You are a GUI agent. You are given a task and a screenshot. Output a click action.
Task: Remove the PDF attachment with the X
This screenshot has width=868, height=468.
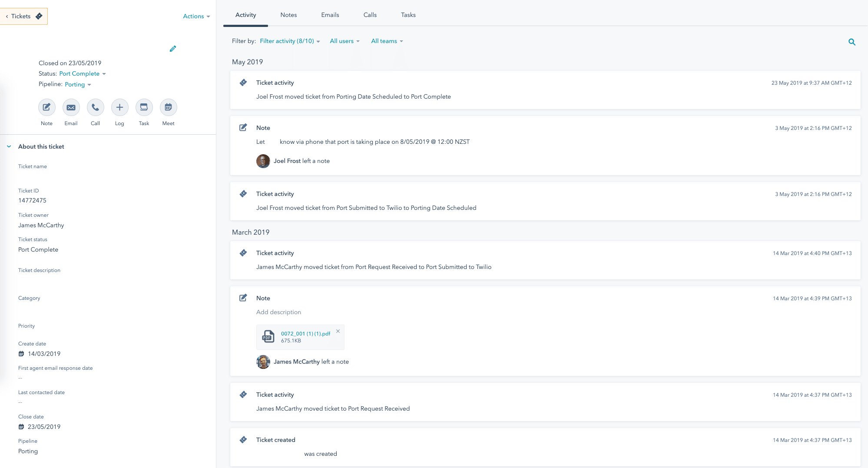point(338,331)
